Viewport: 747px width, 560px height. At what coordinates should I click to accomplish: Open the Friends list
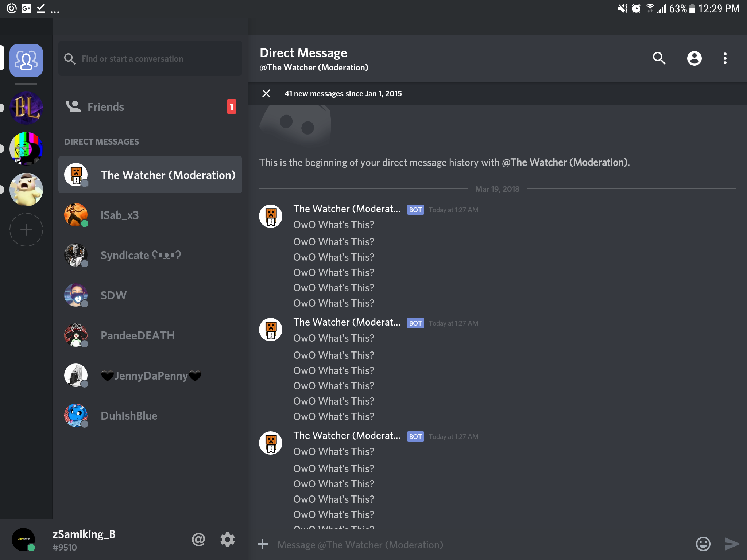[x=150, y=107]
